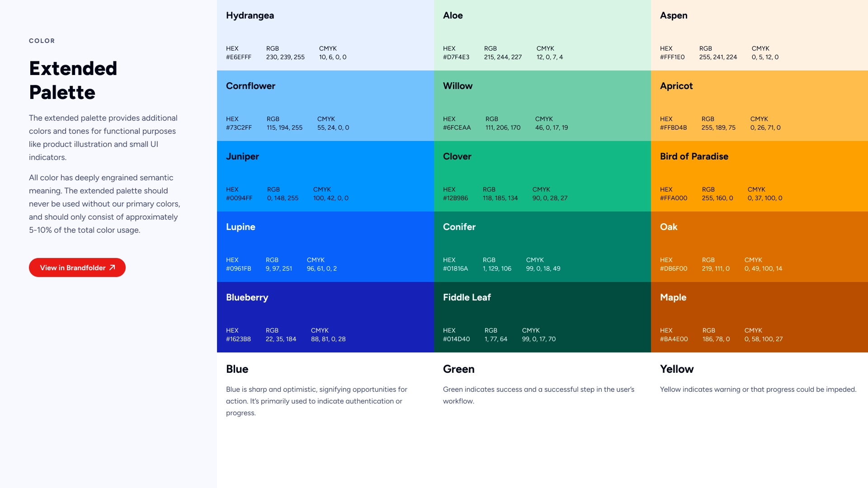The image size is (868, 488).
Task: Click the Fiddle Leaf swatch
Action: (x=542, y=317)
